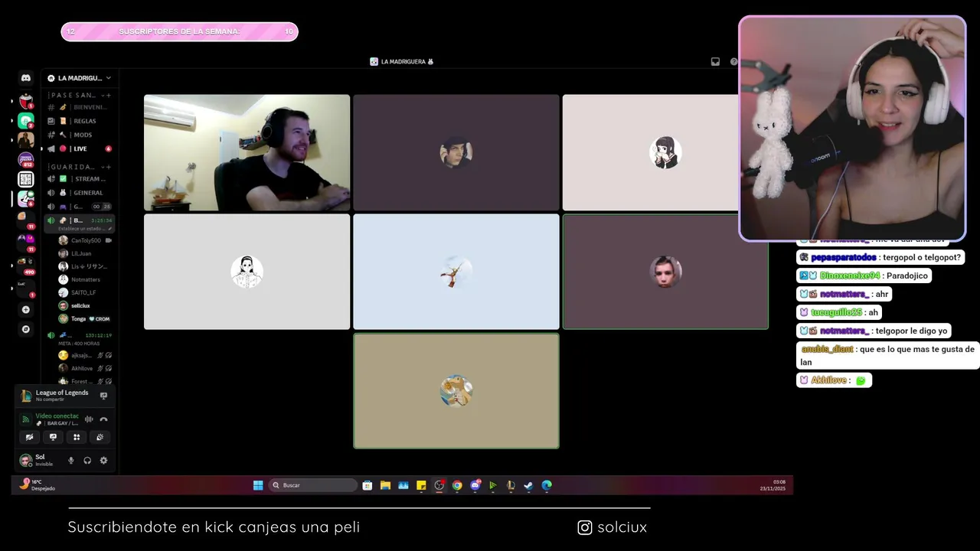980x551 pixels.
Task: Focus the webcam video tile of man with headphones
Action: coord(247,152)
